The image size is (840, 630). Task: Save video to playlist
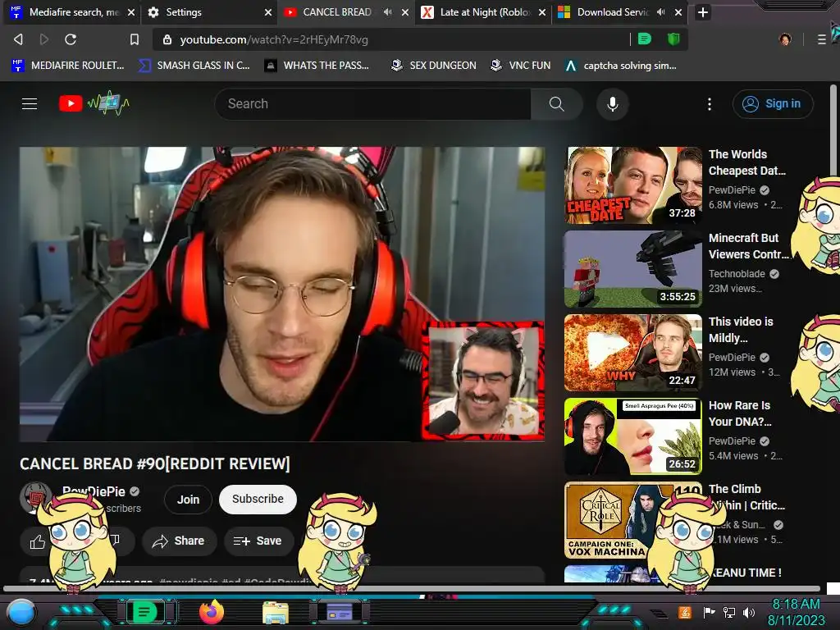[x=258, y=541]
